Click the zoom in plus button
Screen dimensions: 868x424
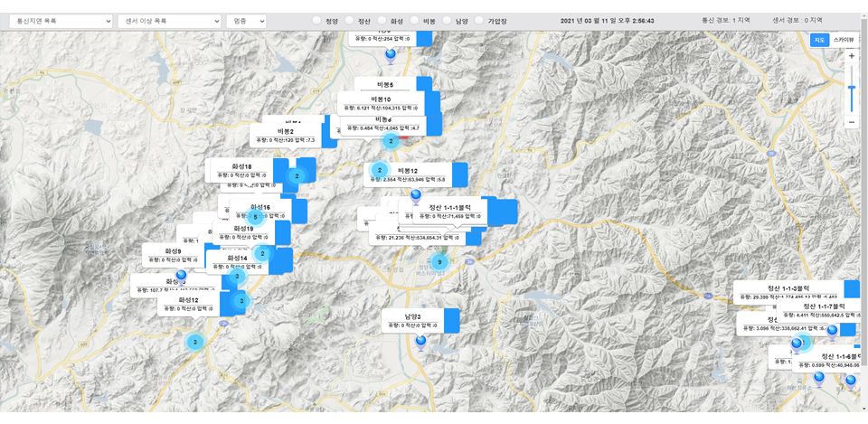click(x=851, y=57)
